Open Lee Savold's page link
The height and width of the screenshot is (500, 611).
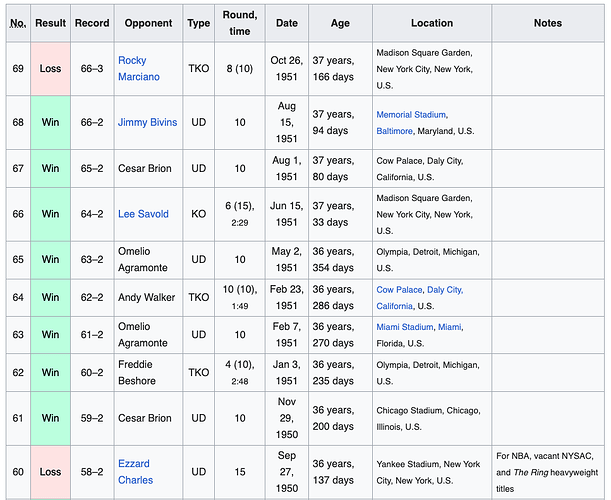[143, 214]
